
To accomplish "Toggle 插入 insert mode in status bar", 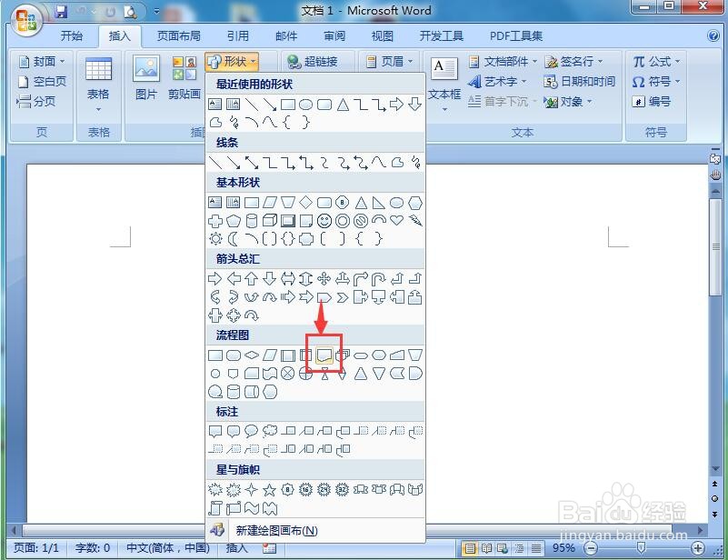I will (x=237, y=548).
